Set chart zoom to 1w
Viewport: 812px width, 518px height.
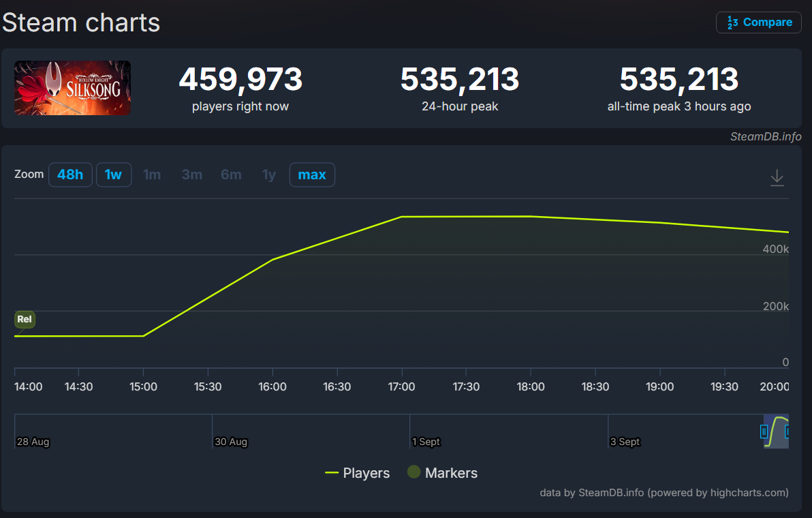(113, 174)
